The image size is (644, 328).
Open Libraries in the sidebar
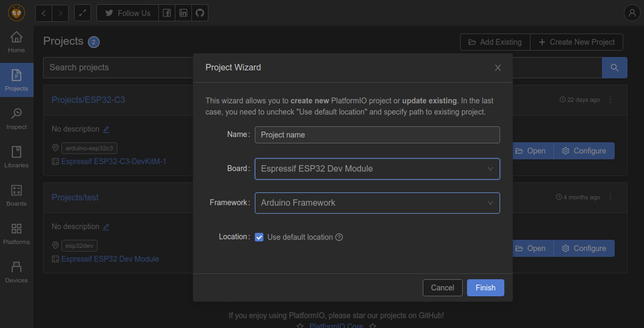[17, 157]
